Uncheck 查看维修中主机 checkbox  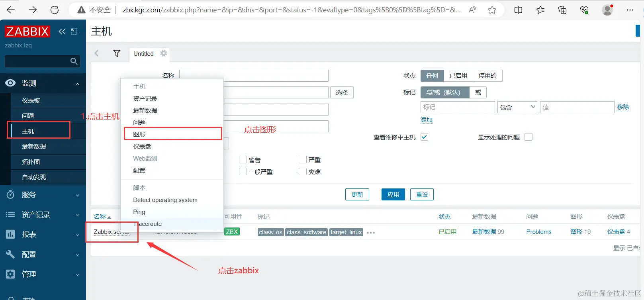[x=424, y=137]
